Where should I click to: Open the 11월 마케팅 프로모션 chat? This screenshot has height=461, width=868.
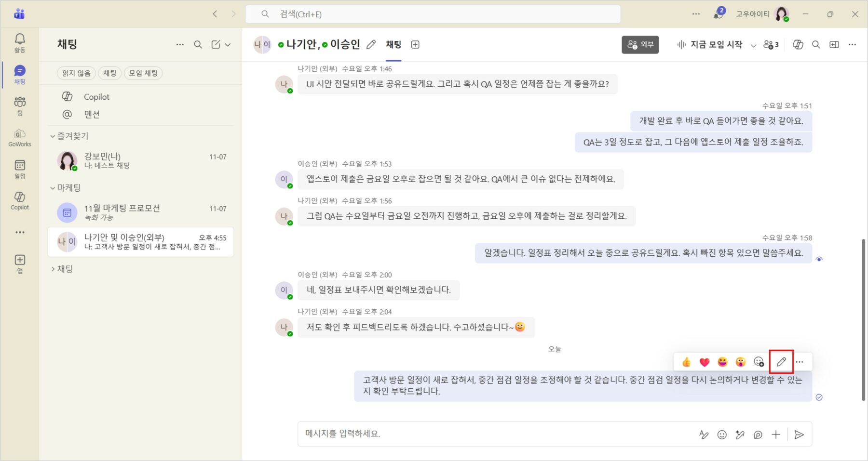[141, 212]
